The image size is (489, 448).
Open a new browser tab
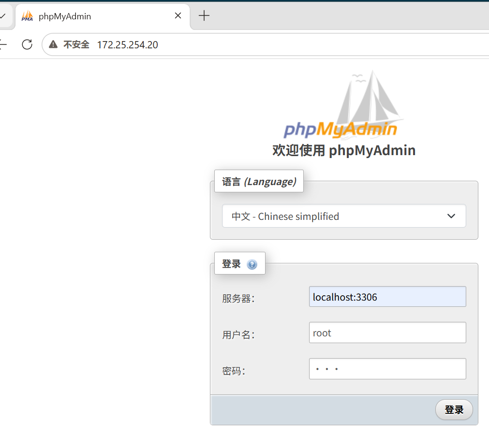tap(204, 15)
